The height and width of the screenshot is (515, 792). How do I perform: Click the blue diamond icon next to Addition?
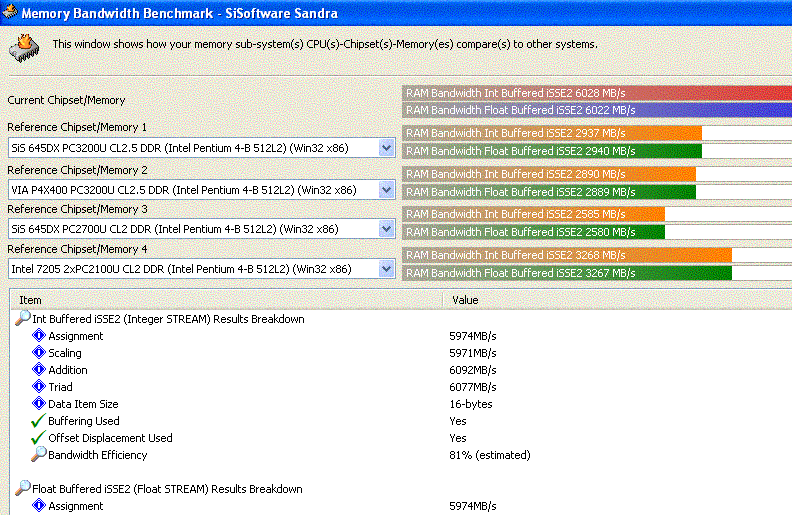[39, 370]
